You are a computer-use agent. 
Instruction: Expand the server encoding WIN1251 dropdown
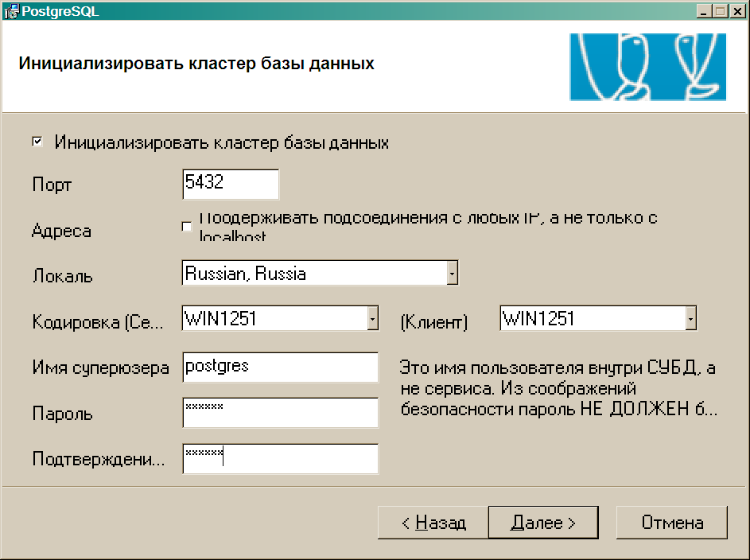click(373, 318)
